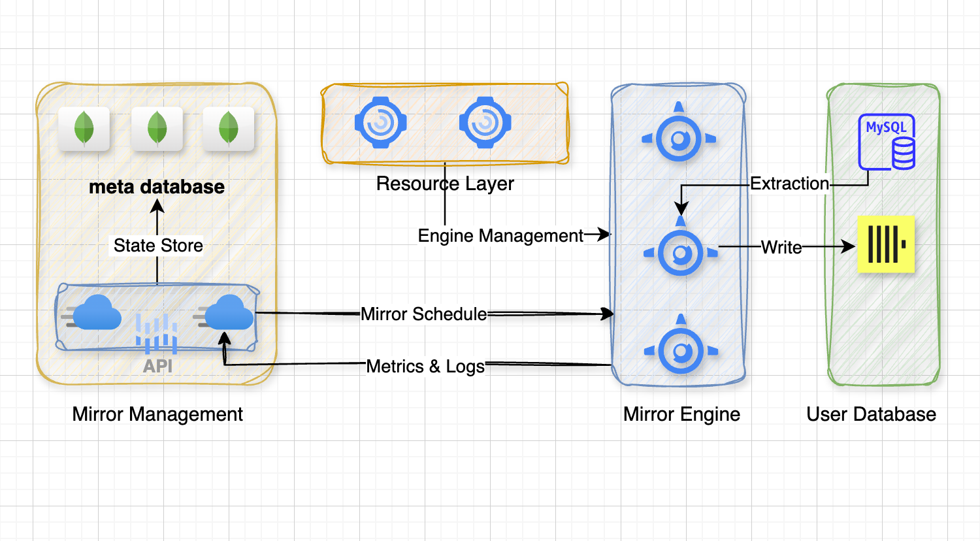The image size is (980, 541).
Task: Select the State Store edge label
Action: [158, 246]
